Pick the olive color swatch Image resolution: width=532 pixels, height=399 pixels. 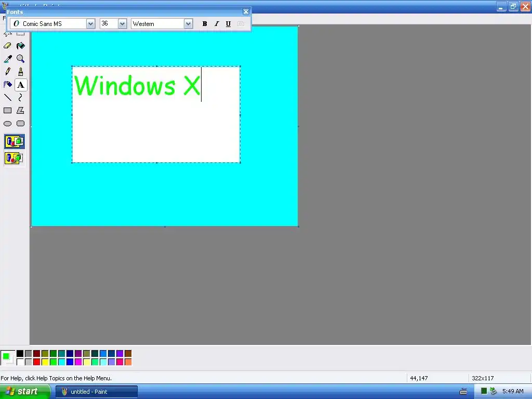coord(45,354)
